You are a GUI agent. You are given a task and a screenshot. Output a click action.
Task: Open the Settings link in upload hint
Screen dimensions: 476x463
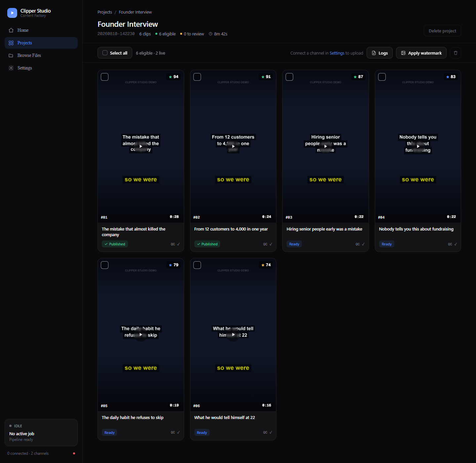pos(337,53)
